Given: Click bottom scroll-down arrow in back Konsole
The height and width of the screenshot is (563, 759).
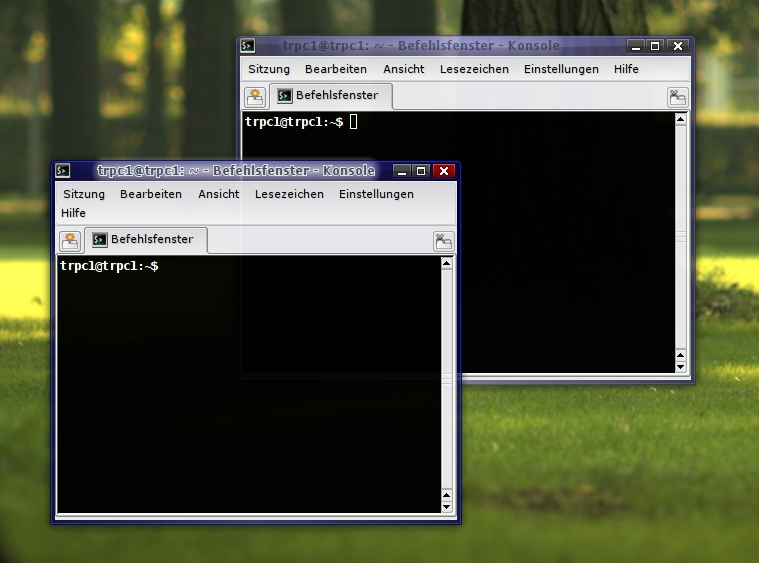Looking at the screenshot, I should (681, 367).
